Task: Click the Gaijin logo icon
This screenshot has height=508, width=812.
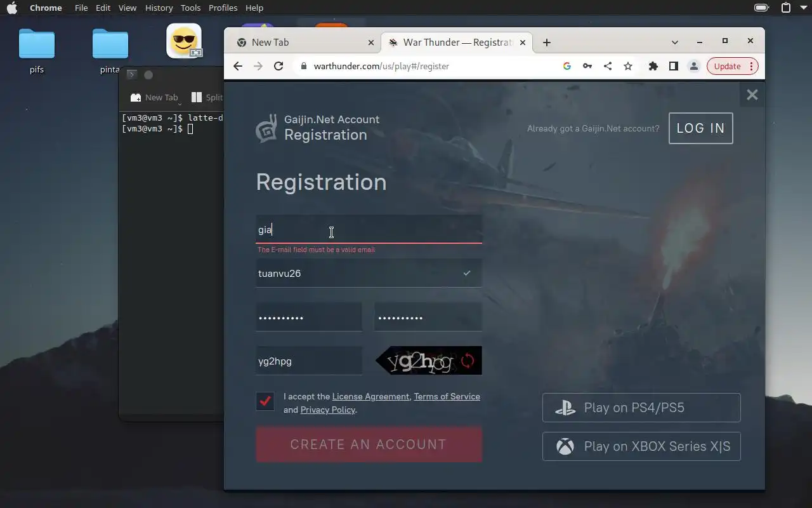Action: [x=266, y=128]
